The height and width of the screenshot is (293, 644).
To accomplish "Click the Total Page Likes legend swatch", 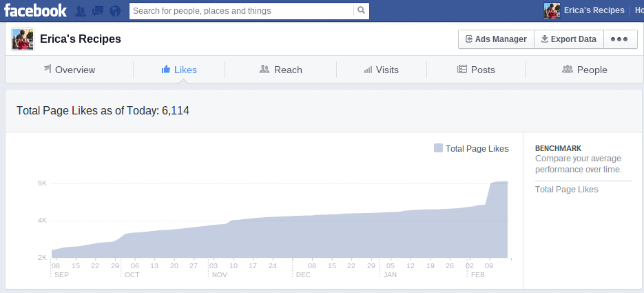I will click(438, 148).
